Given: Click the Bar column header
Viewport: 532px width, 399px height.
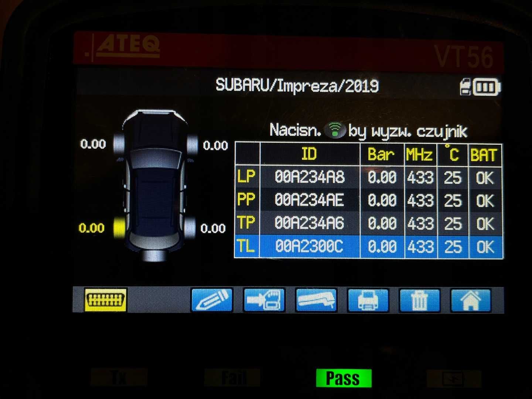Looking at the screenshot, I should [382, 154].
